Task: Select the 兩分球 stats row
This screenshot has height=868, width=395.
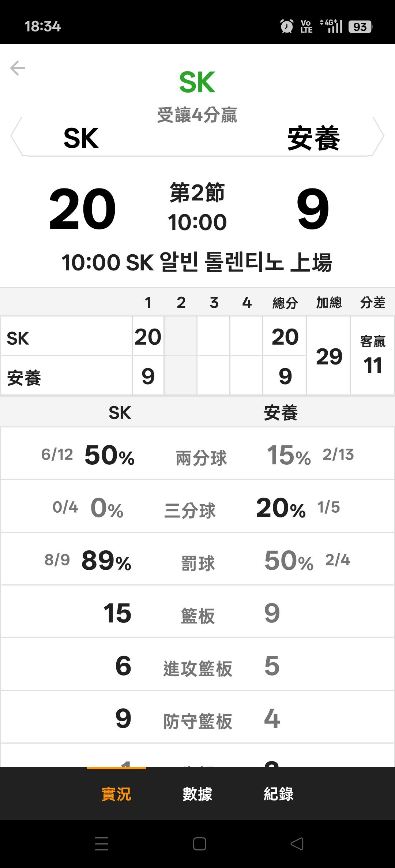Action: click(197, 454)
